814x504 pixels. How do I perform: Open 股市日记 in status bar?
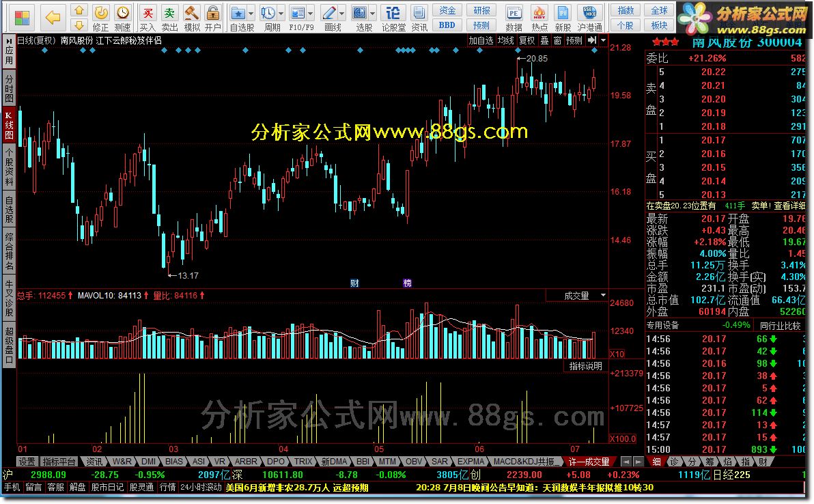click(107, 488)
